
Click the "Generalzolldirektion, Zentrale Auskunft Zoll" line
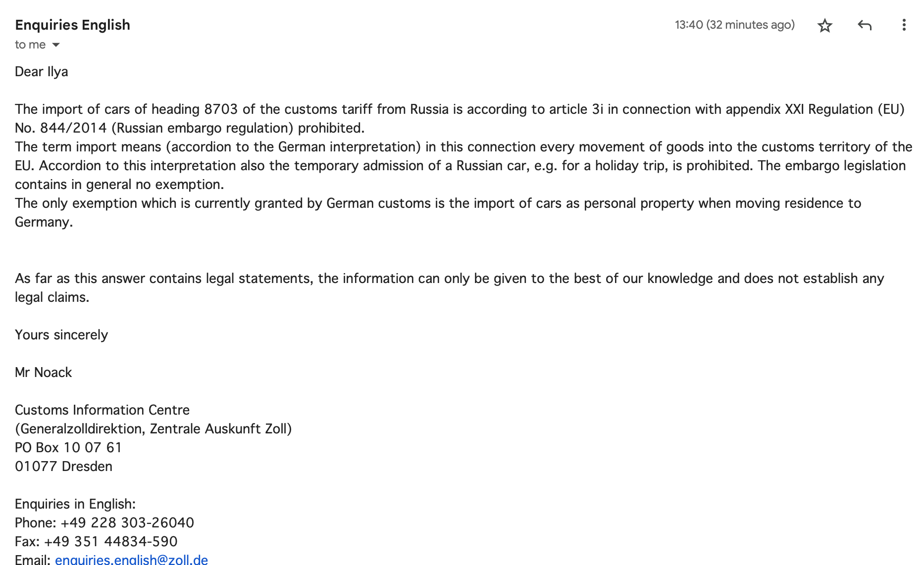pos(153,429)
